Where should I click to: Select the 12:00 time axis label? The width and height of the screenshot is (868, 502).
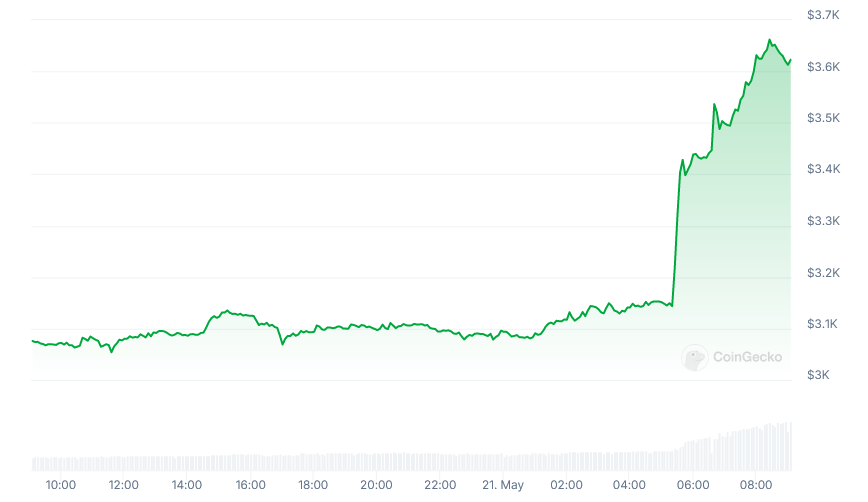pos(124,486)
